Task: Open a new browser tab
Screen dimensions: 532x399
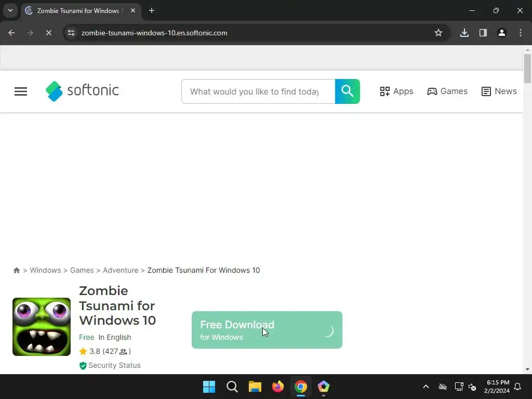Action: coord(152,10)
